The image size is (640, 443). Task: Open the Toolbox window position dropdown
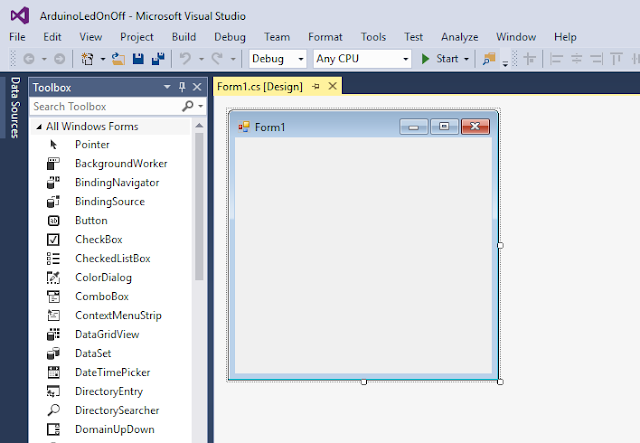coord(167,87)
